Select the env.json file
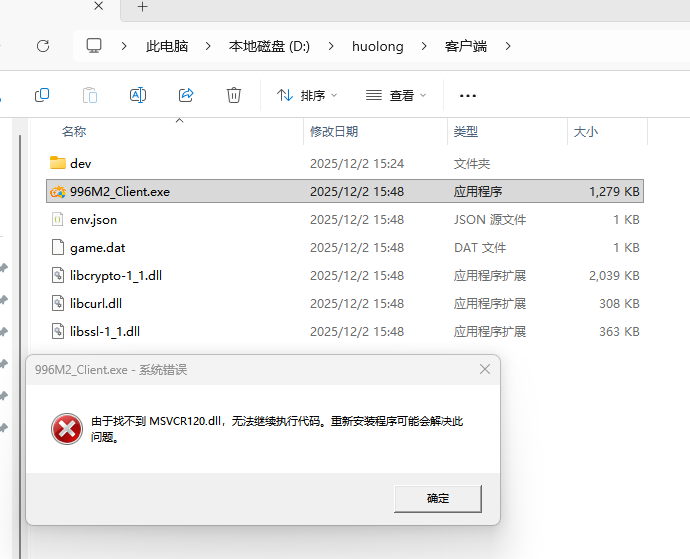 pyautogui.click(x=93, y=219)
